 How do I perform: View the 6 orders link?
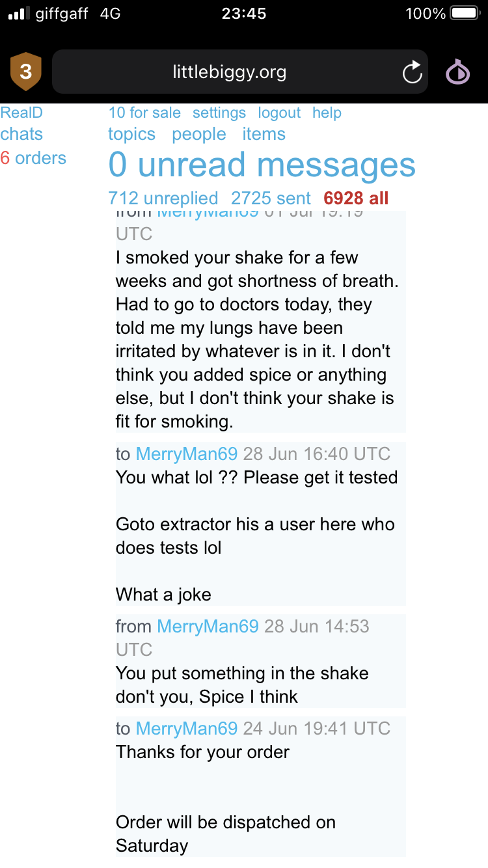coord(34,158)
